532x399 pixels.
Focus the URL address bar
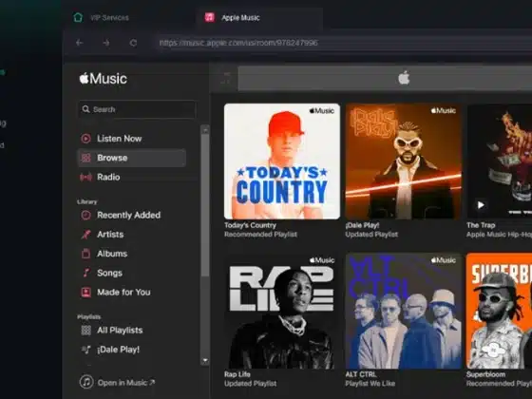tap(343, 43)
